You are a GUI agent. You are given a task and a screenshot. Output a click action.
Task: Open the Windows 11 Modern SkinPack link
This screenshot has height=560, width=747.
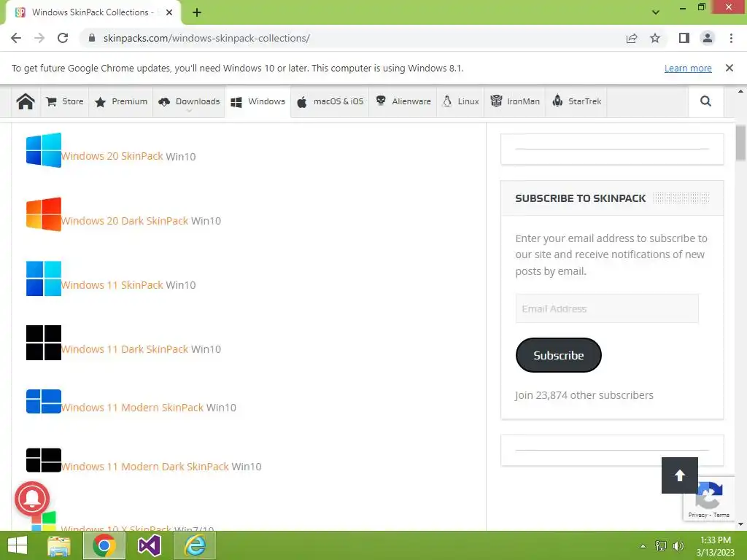tap(133, 408)
